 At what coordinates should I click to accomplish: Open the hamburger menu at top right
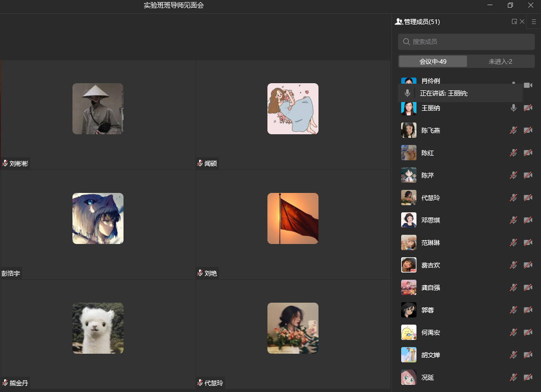pos(534,21)
